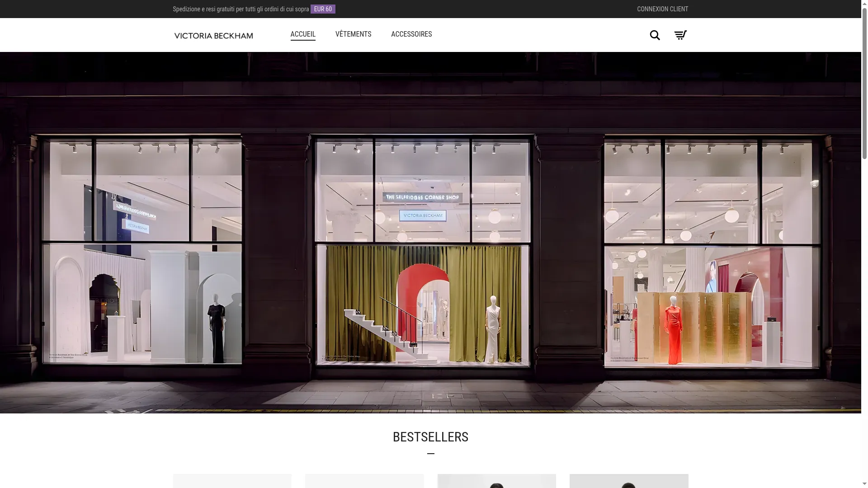Click the free shipping notice text
868x488 pixels.
tap(241, 9)
